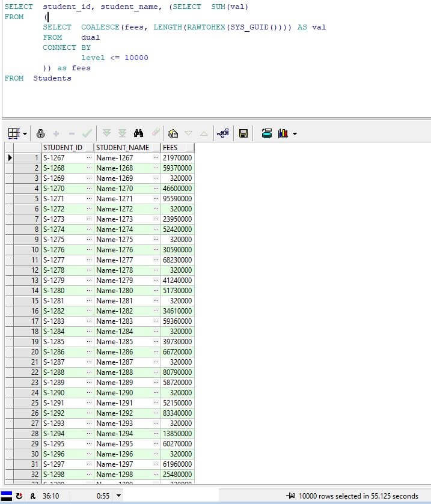
Task: Click the previous record up-triangle icon
Action: (x=204, y=133)
